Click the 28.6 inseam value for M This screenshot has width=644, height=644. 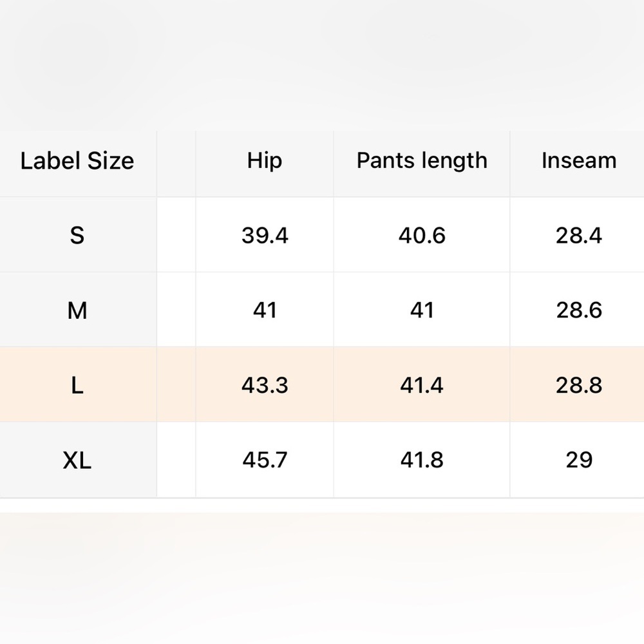[x=579, y=310]
